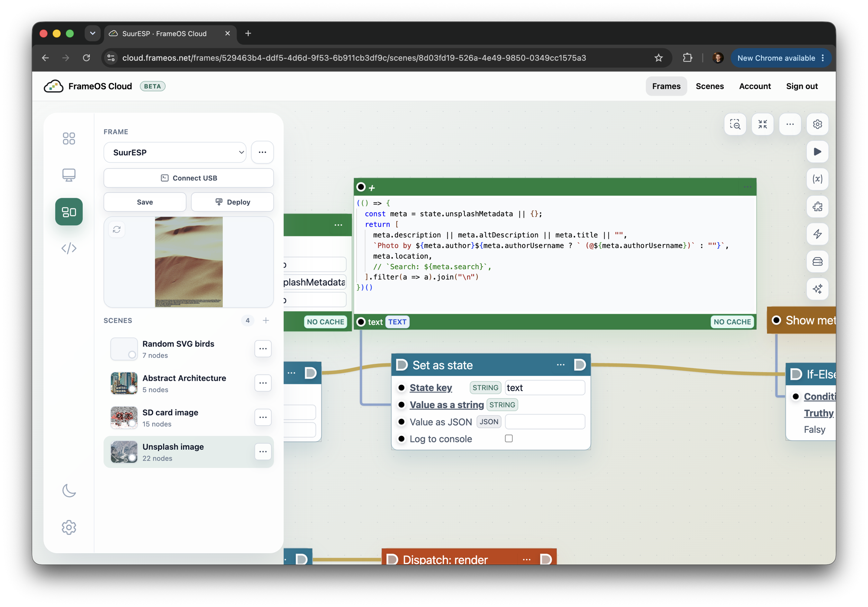
Task: Click the TEXT type badge on code node
Action: (397, 322)
